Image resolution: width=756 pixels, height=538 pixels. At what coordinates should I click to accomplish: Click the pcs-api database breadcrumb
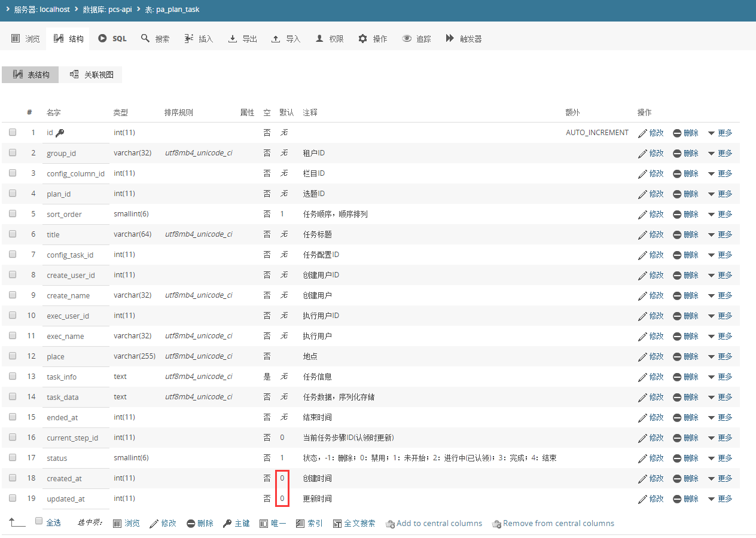point(107,10)
